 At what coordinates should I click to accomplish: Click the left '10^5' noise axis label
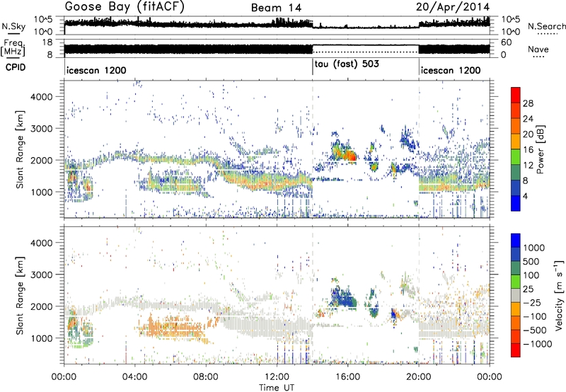[x=43, y=20]
